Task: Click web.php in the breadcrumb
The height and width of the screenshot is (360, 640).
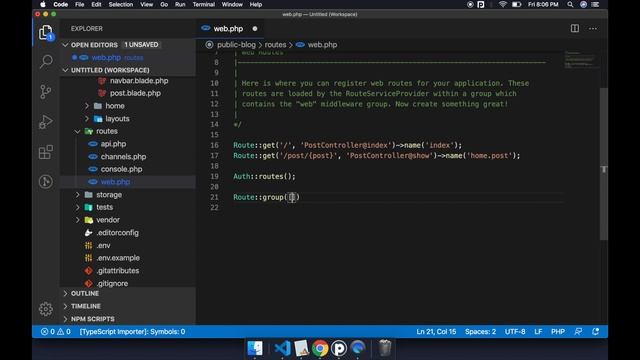Action: 322,45
